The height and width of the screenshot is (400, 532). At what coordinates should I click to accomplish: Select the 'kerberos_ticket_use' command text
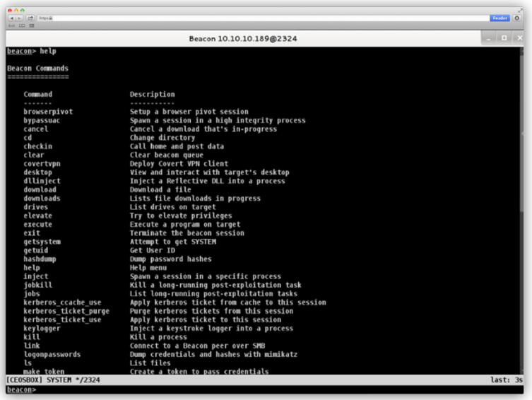tap(62, 319)
